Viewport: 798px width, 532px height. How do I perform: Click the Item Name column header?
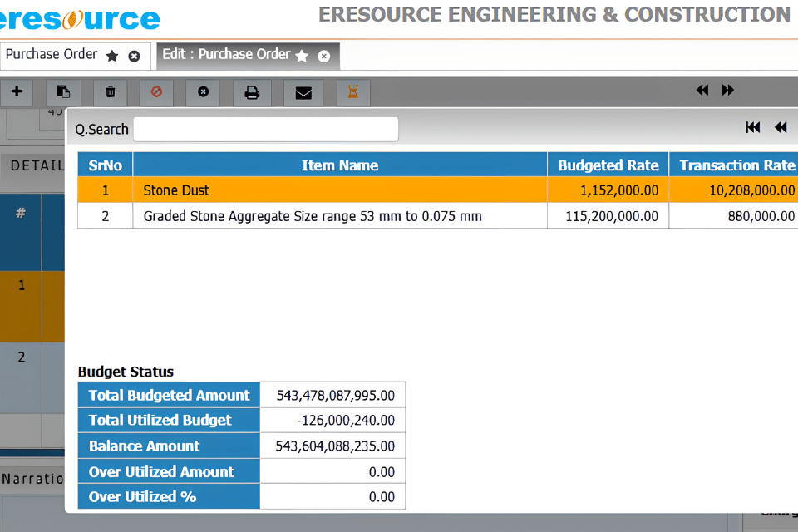pos(340,165)
